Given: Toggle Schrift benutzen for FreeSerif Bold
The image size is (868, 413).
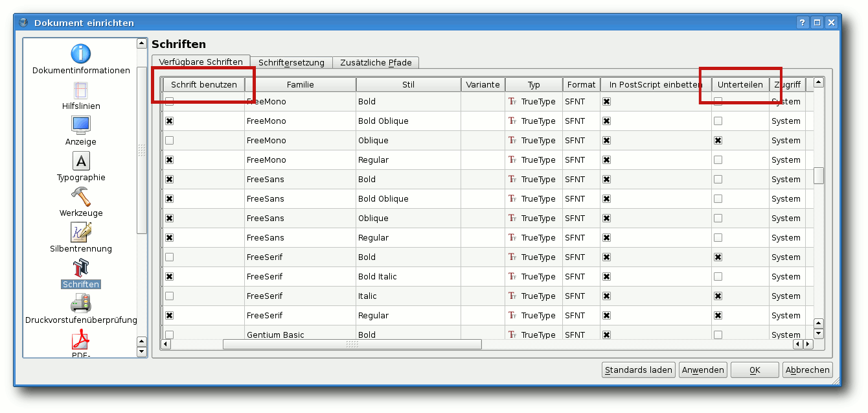Looking at the screenshot, I should click(x=169, y=257).
